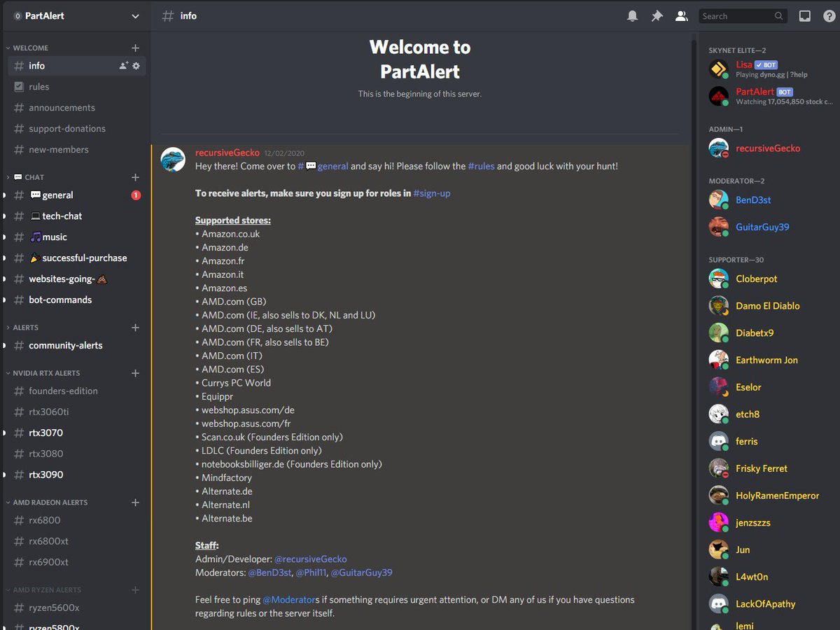Open Earthworm Jon member profile

pyautogui.click(x=769, y=360)
